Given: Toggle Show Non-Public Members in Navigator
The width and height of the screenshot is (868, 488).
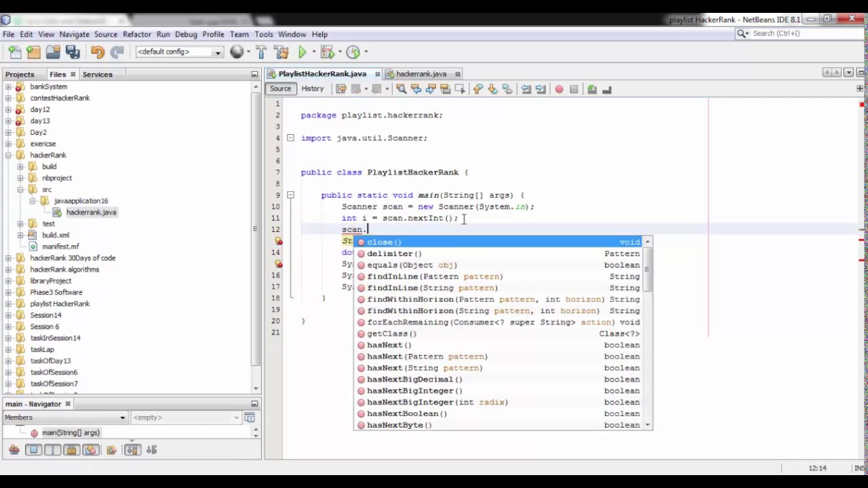Looking at the screenshot, I should pyautogui.click(x=72, y=449).
